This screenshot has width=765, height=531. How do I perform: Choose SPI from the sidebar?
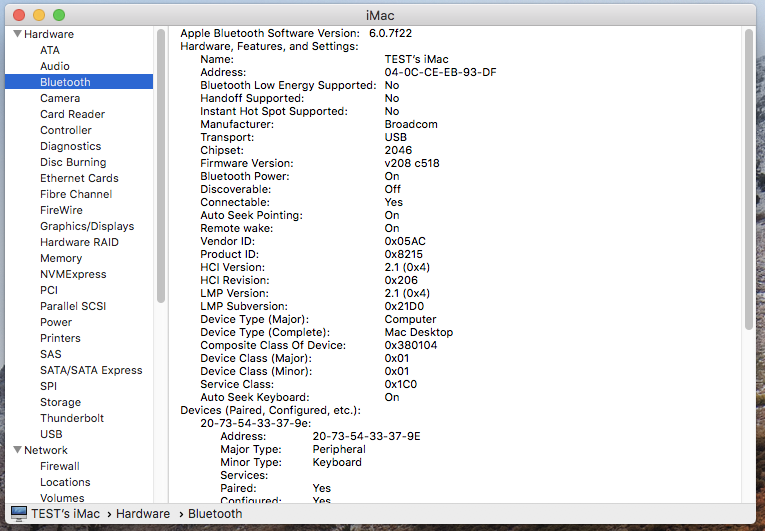tap(48, 386)
